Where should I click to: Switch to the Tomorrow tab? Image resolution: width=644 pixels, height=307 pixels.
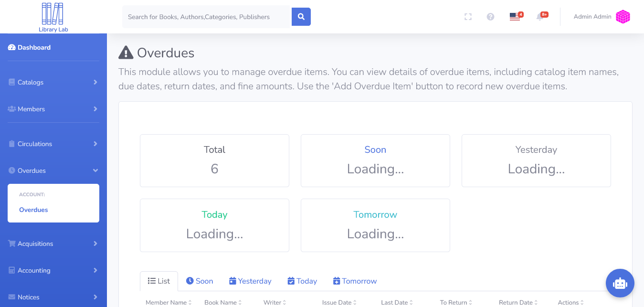tap(355, 281)
